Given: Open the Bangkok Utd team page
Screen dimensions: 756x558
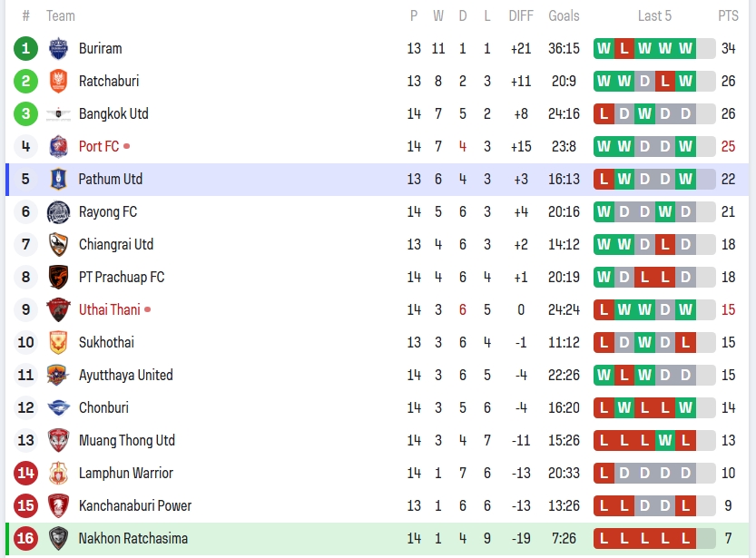Looking at the screenshot, I should [113, 113].
